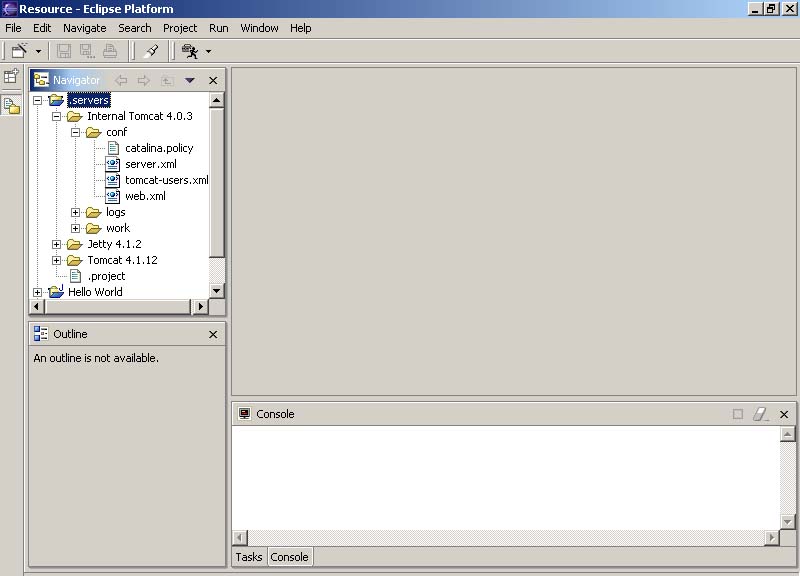
Task: Collapse the .servers project node
Action: point(38,101)
